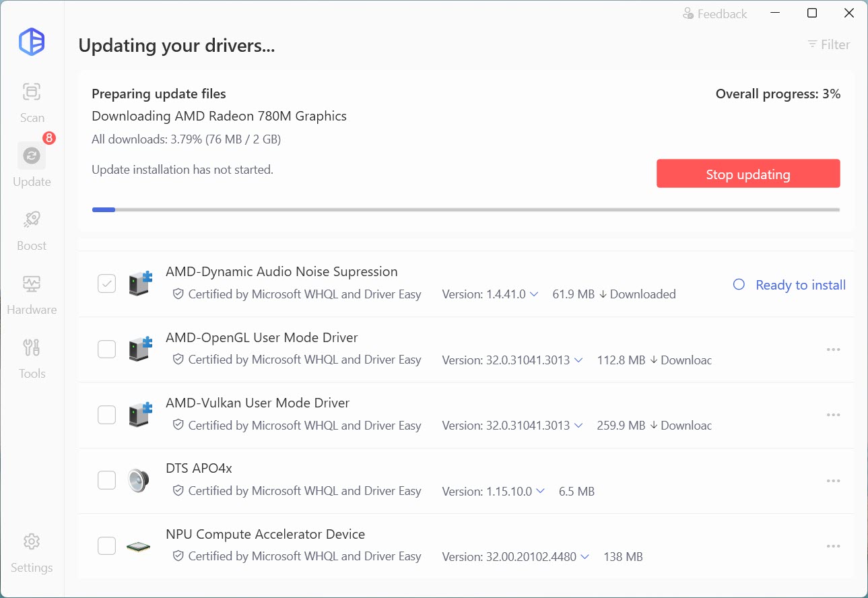Expand version 1.4.41.0 dropdown
Screen dimensions: 868x598
point(534,294)
